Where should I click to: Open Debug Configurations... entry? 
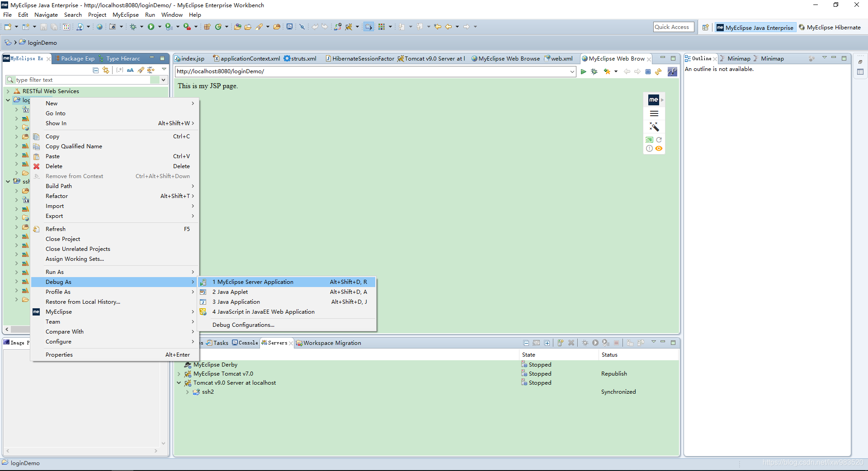click(287, 325)
